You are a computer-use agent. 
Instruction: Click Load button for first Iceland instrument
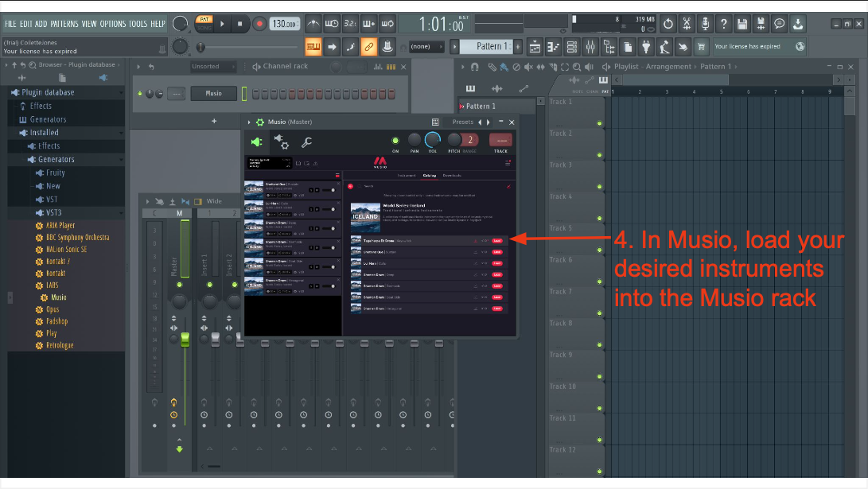click(x=497, y=240)
